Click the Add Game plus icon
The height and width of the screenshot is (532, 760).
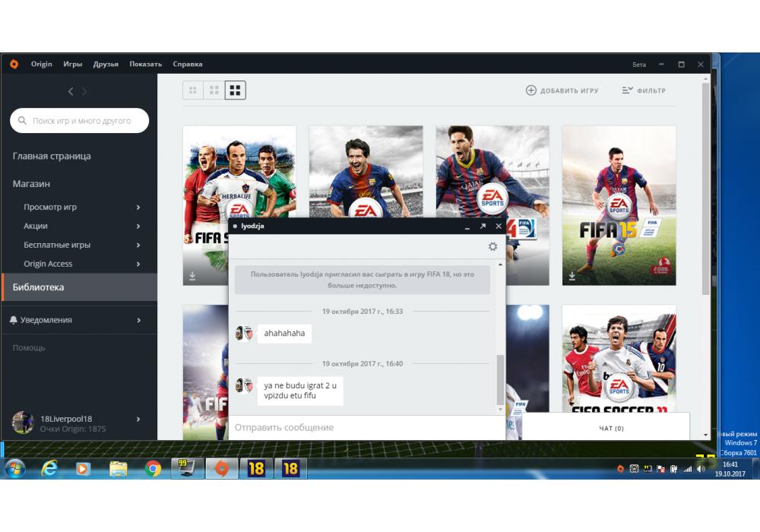click(x=530, y=90)
